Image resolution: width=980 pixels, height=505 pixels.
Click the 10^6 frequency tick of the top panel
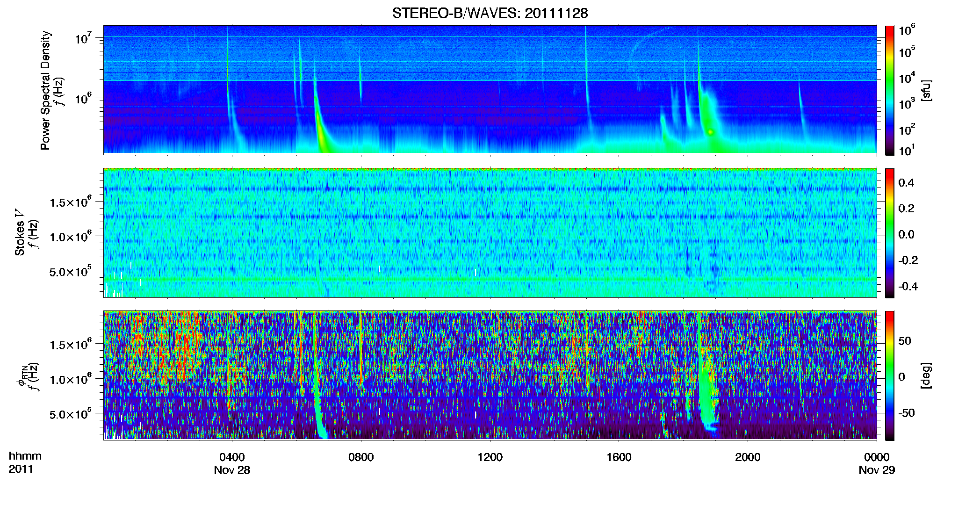[x=84, y=99]
